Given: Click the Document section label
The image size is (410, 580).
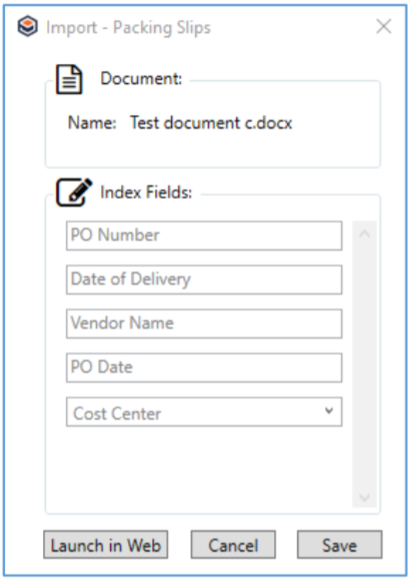Looking at the screenshot, I should (141, 79).
